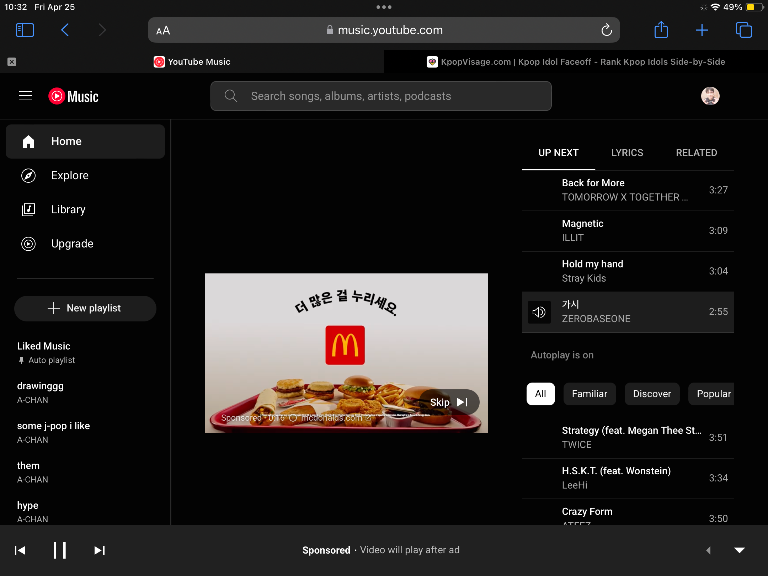Add a new Safari tab

click(x=702, y=30)
